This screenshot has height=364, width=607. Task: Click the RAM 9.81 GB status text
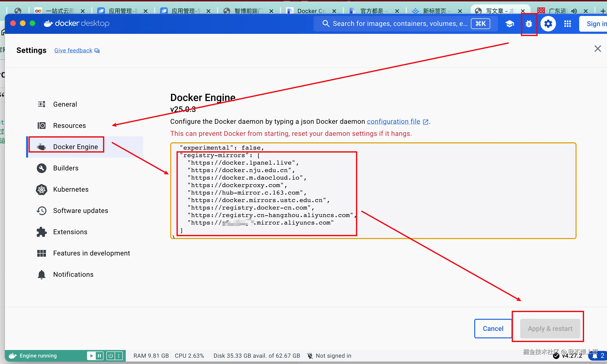tap(151, 356)
